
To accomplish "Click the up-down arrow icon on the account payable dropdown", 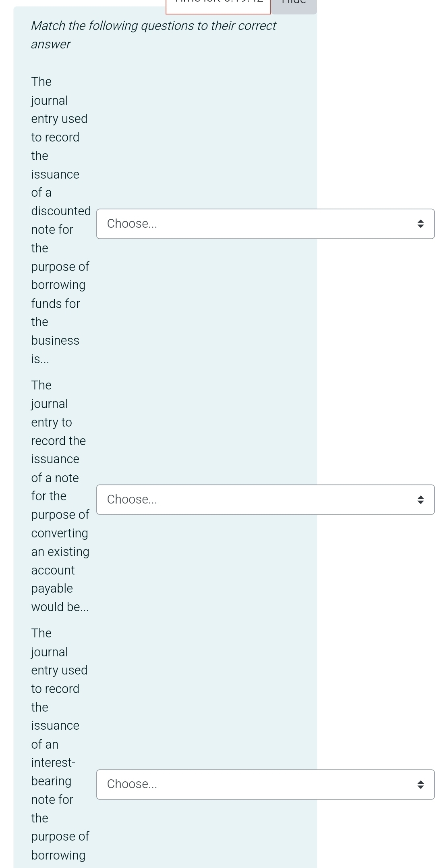I will click(420, 500).
